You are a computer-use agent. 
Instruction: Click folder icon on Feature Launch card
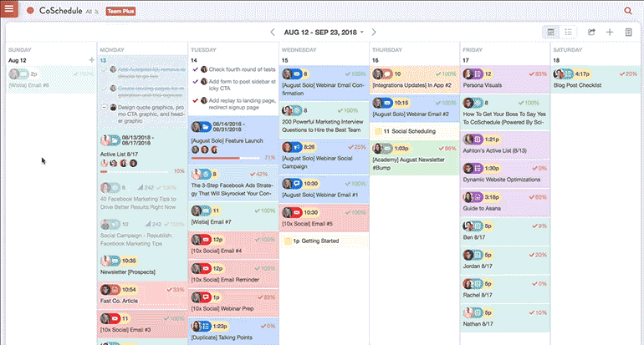click(x=207, y=127)
